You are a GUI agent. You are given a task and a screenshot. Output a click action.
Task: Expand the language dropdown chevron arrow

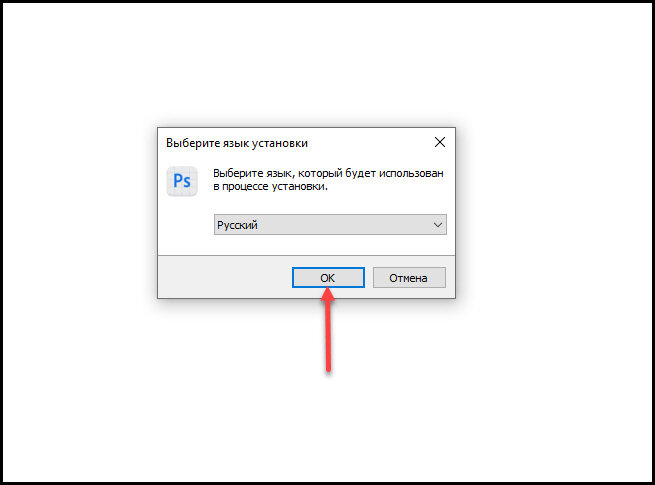point(437,225)
